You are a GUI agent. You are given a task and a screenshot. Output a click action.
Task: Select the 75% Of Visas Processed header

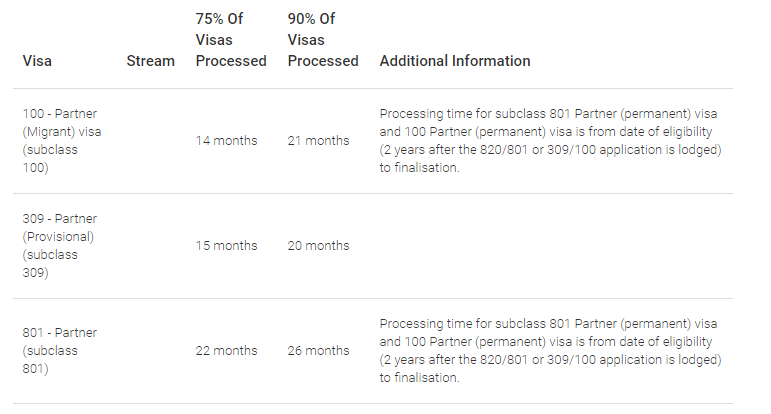pyautogui.click(x=231, y=40)
